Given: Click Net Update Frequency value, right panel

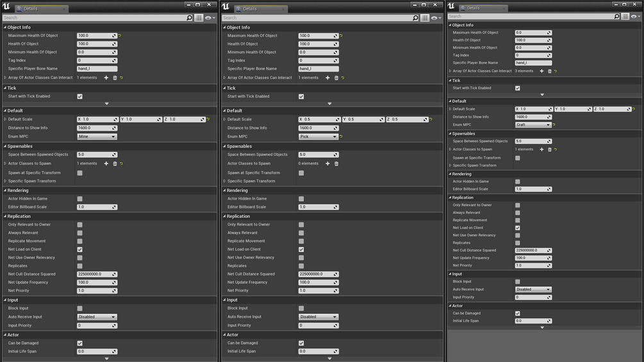Looking at the screenshot, I should coord(533,258).
